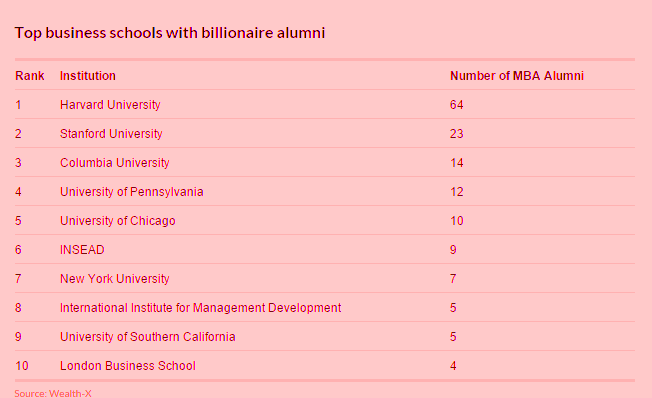Select Harvard's alumni count of 64
652x398 pixels.
(x=457, y=105)
